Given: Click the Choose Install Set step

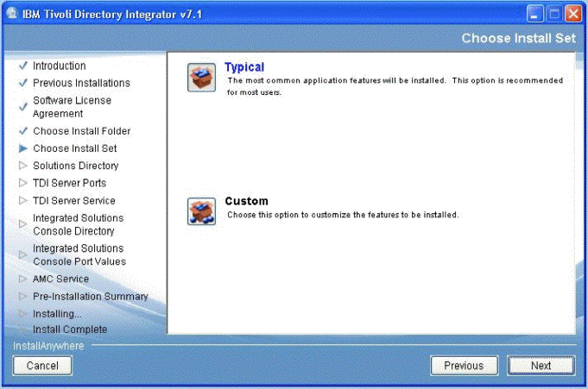Looking at the screenshot, I should 75,148.
